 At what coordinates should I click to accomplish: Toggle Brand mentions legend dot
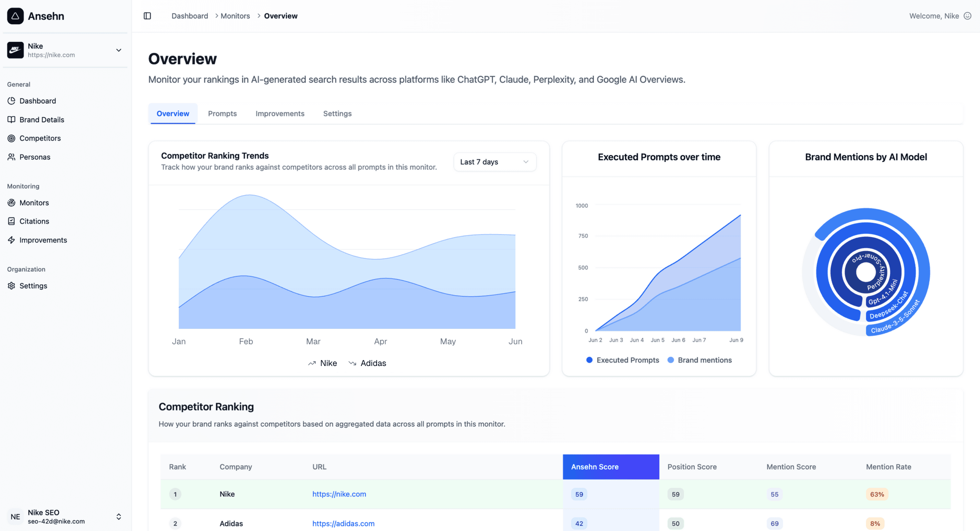[671, 360]
